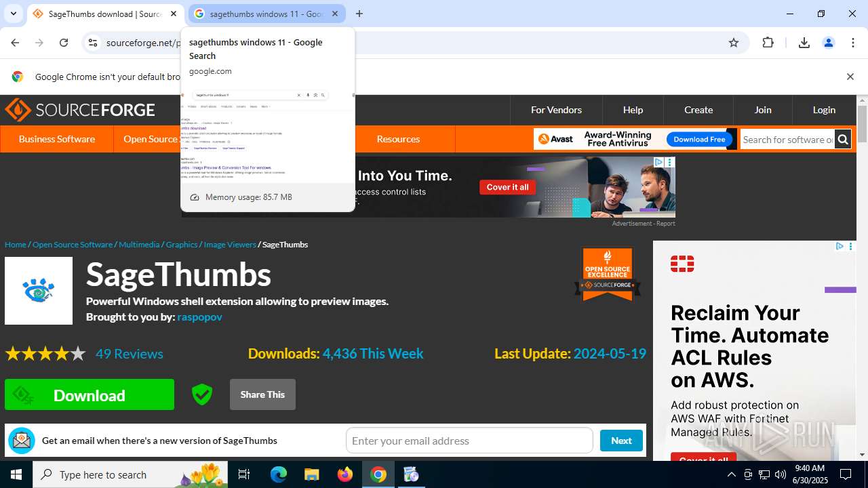Click the volume speaker tray icon
This screenshot has width=868, height=488.
coord(781,474)
